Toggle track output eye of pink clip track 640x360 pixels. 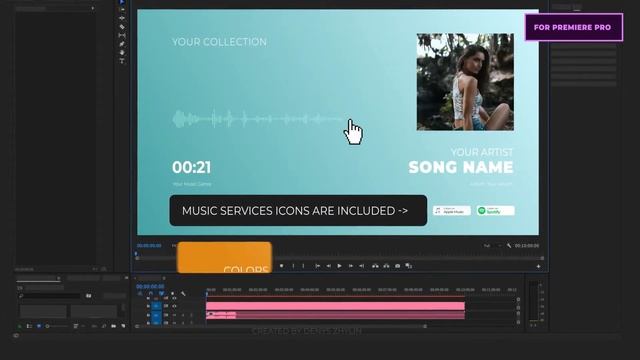click(x=175, y=306)
